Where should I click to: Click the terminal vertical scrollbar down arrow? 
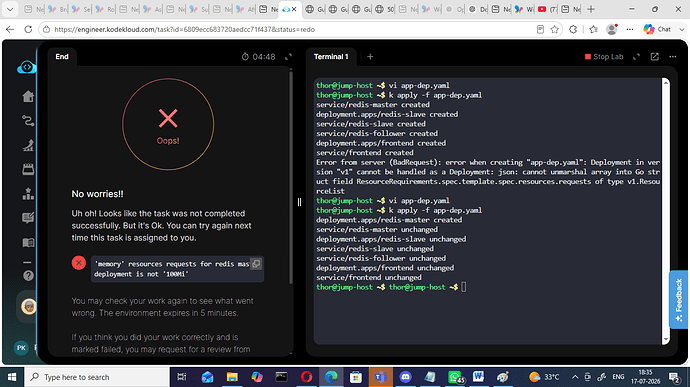pos(665,339)
